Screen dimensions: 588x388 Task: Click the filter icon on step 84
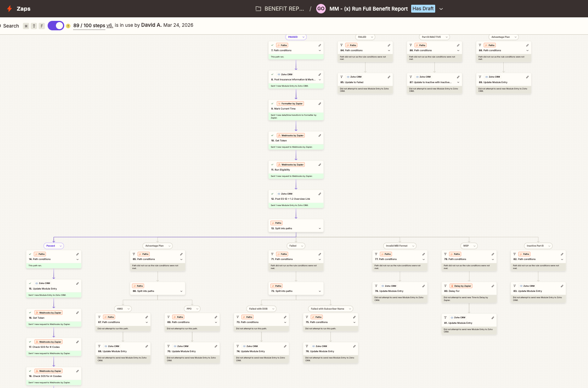[x=341, y=45]
